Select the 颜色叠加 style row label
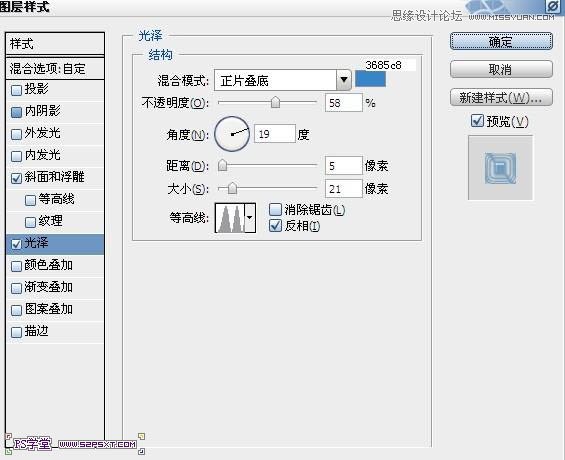 click(49, 265)
